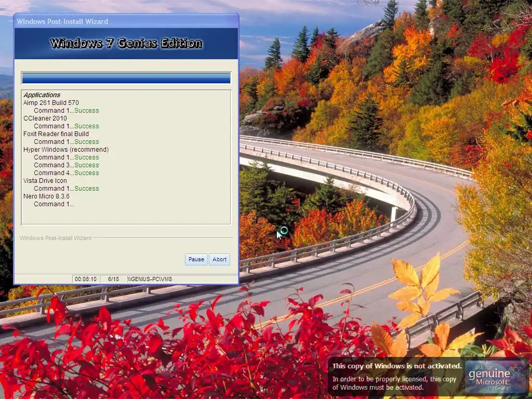The width and height of the screenshot is (532, 399).
Task: Click the ask for genuine Microsoft software badge
Action: (495, 377)
